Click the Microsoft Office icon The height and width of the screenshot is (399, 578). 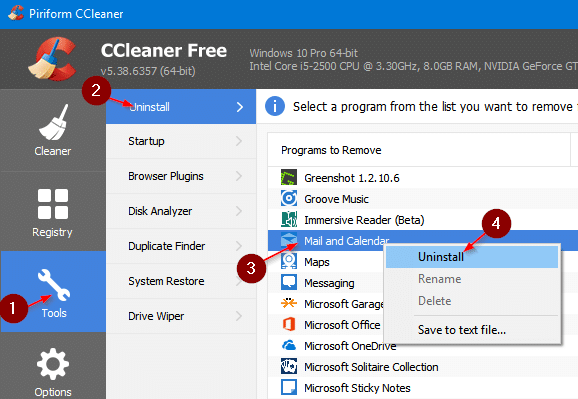(289, 325)
